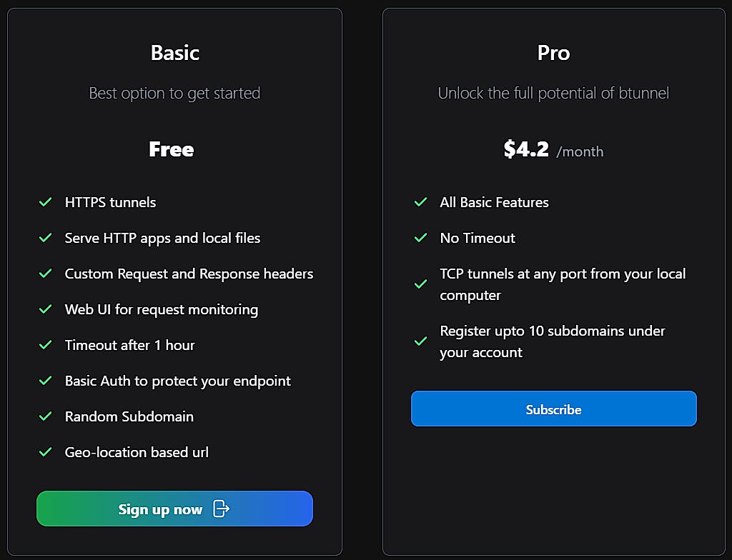Click the checkmark next to Basic Auth feature
This screenshot has width=732, height=560.
[x=44, y=381]
